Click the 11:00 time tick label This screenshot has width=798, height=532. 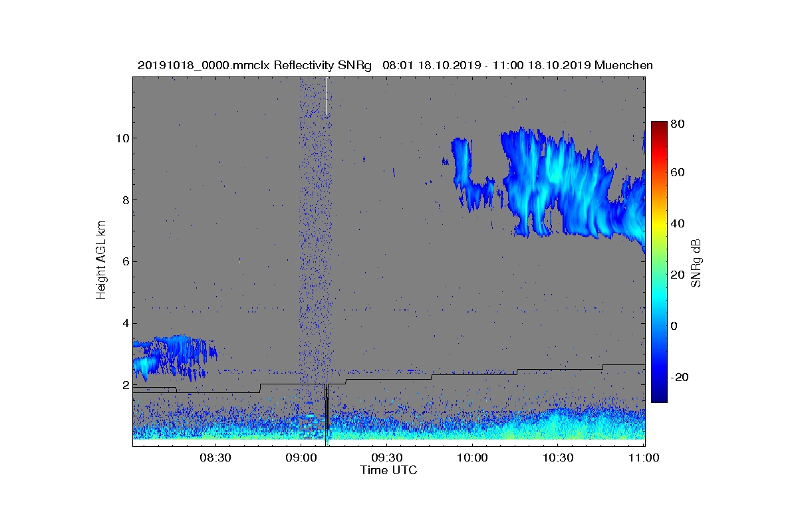(x=643, y=458)
